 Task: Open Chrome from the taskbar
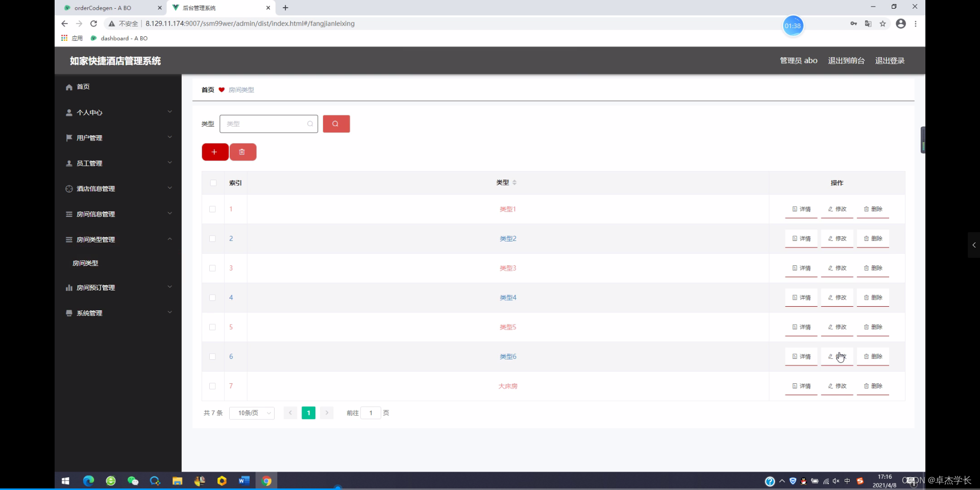tap(267, 480)
